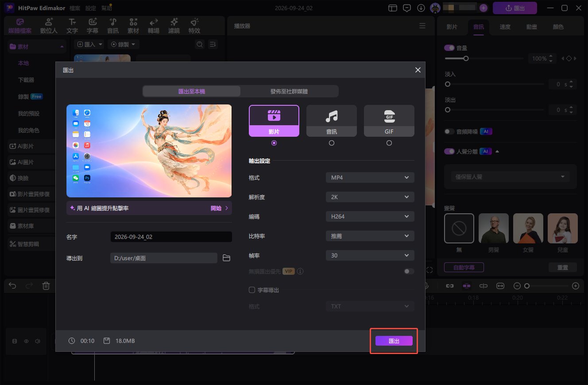Viewport: 588px width, 385px height.
Task: Open the 數位人 tool tab
Action: tap(49, 26)
